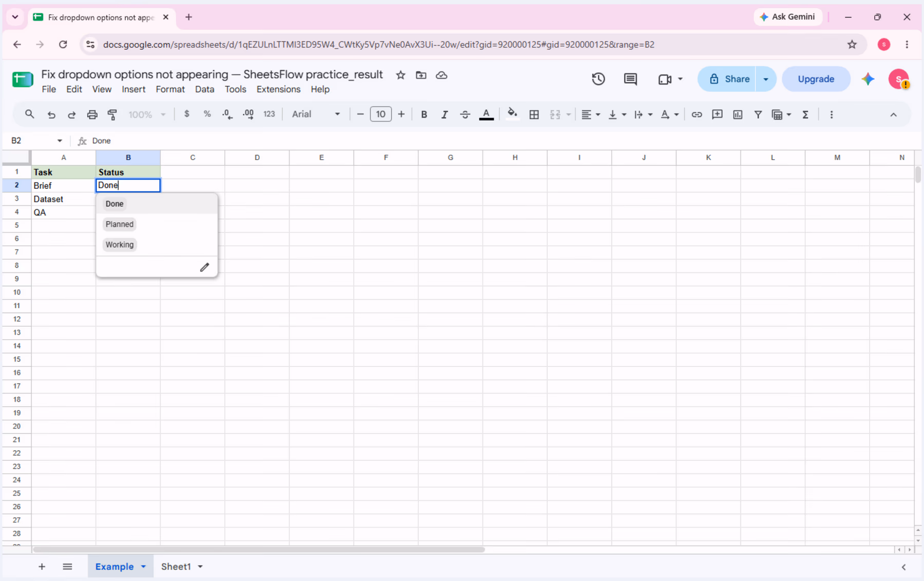924x581 pixels.
Task: Star the spreadsheet document
Action: tap(400, 75)
